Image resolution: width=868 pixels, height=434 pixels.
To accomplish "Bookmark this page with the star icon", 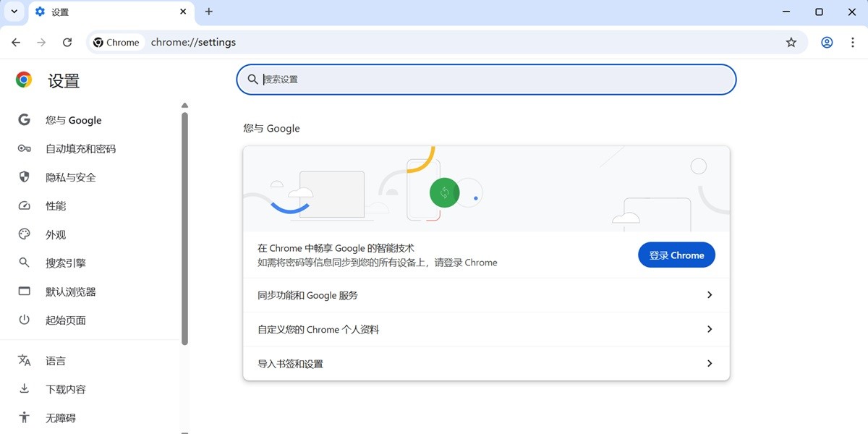I will tap(791, 42).
